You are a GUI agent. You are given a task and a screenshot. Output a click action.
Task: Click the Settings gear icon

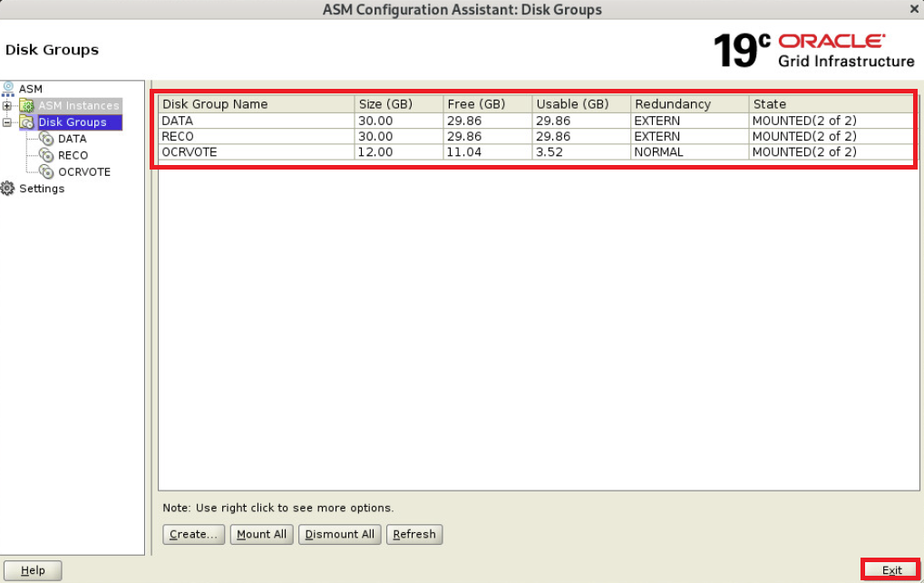click(x=7, y=189)
